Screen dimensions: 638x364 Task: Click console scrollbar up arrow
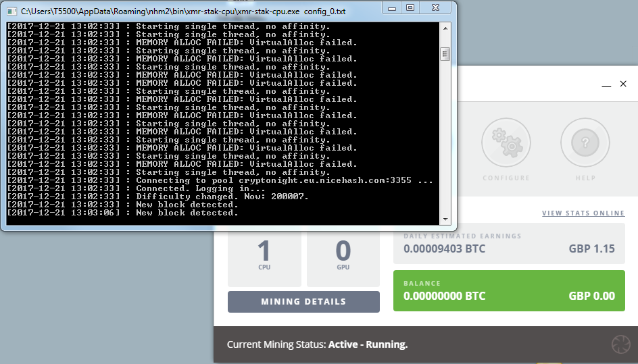point(445,28)
